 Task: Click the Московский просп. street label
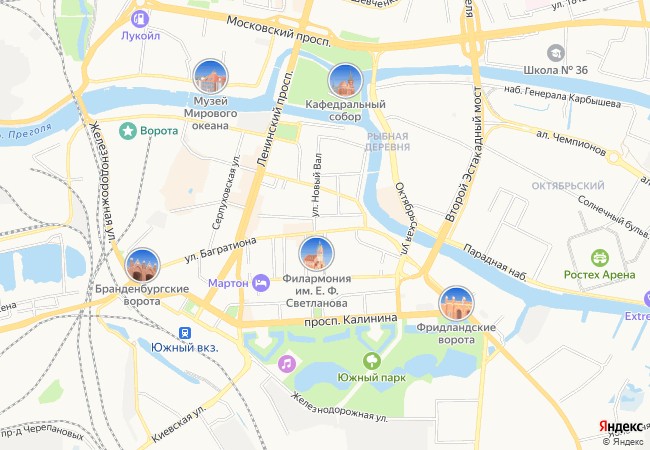click(279, 31)
